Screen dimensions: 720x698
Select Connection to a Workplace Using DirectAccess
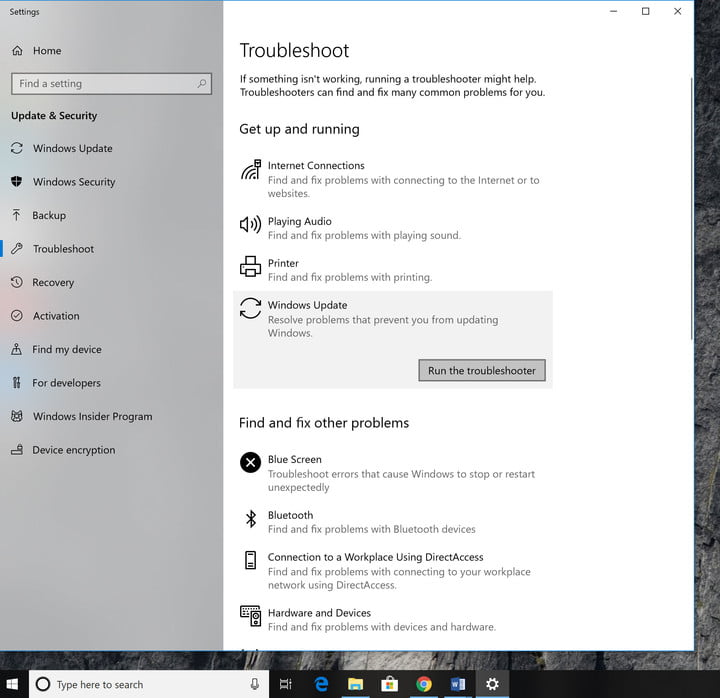pyautogui.click(x=375, y=557)
